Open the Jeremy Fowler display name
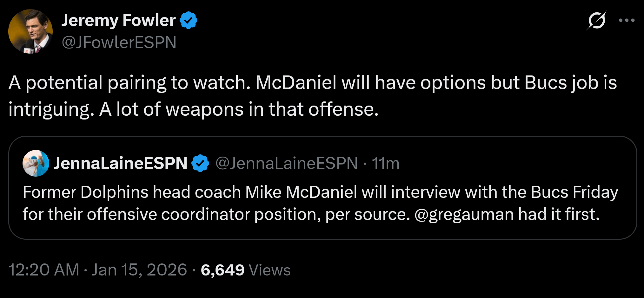Viewport: 644px width, 298px height. [118, 20]
